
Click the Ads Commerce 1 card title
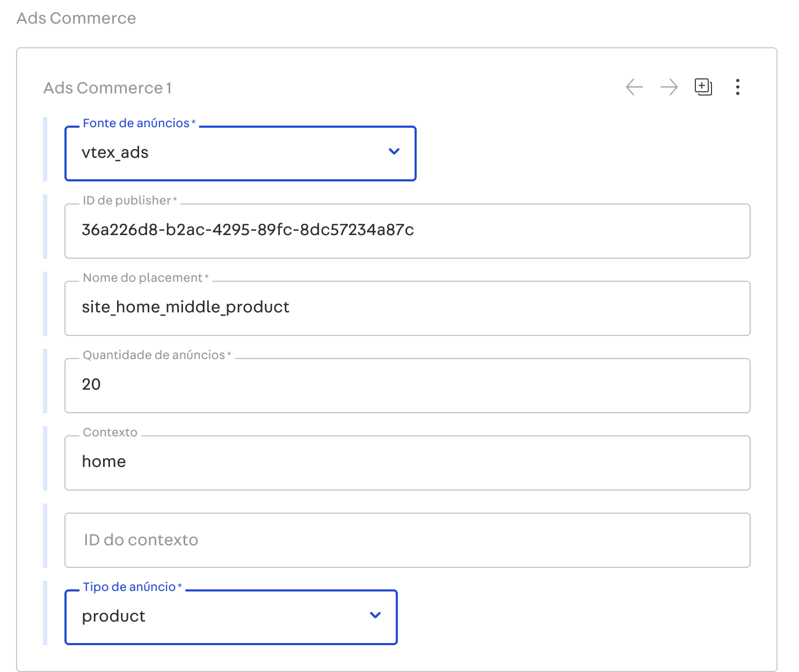(107, 88)
